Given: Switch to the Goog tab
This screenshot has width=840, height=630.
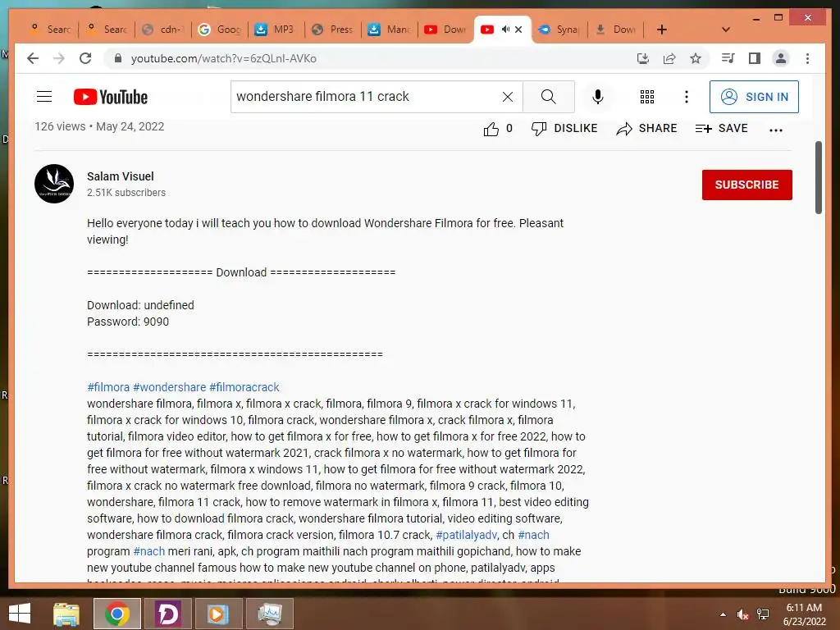Looking at the screenshot, I should [x=220, y=30].
